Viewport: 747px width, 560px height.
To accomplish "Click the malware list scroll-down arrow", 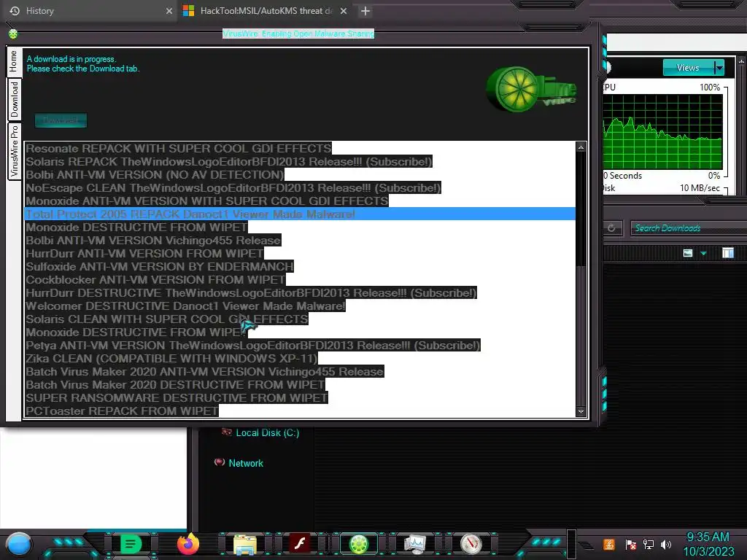I will (x=581, y=411).
